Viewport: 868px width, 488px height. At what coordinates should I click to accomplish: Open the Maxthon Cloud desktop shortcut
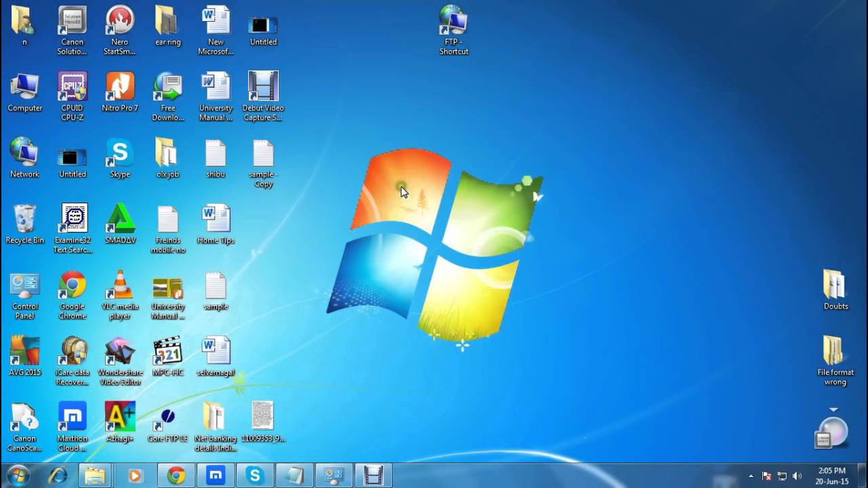click(72, 428)
